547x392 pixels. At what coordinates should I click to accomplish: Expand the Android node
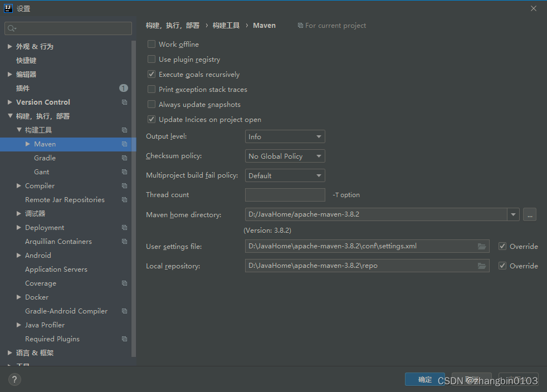[19, 255]
